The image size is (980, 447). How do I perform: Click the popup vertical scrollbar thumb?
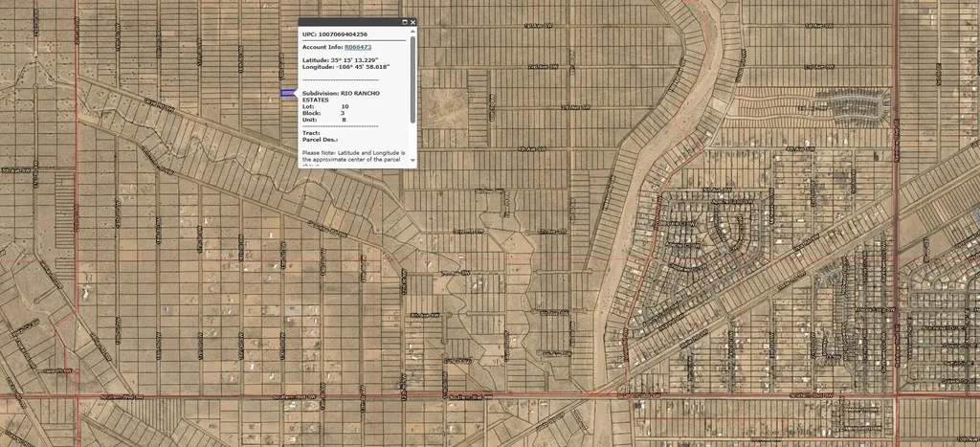pos(412,77)
